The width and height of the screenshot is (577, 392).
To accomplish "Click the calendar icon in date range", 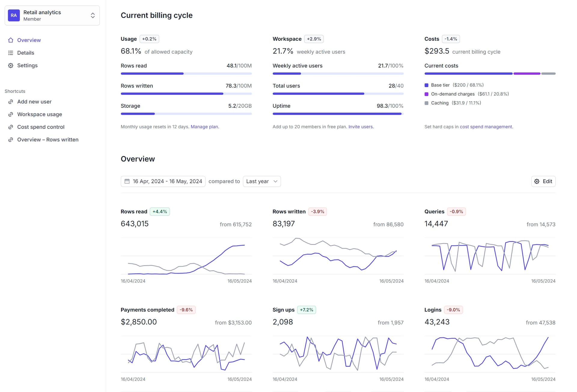I will (x=127, y=181).
